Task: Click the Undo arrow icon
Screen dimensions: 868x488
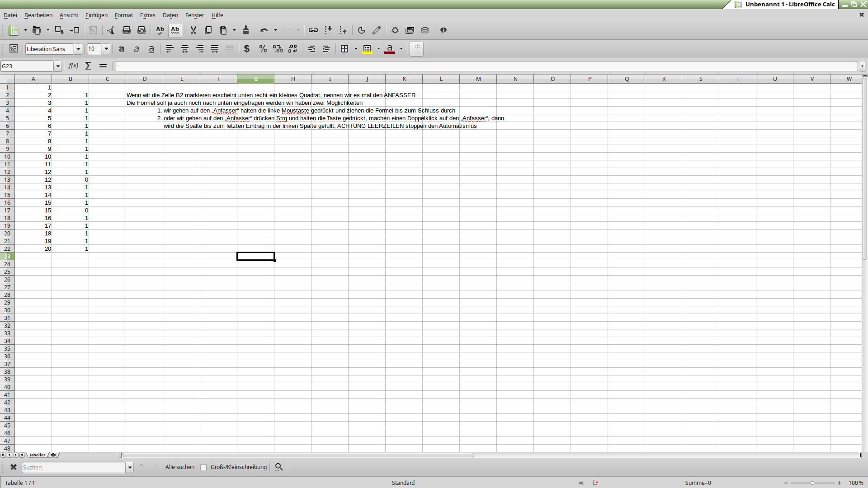Action: [x=264, y=30]
